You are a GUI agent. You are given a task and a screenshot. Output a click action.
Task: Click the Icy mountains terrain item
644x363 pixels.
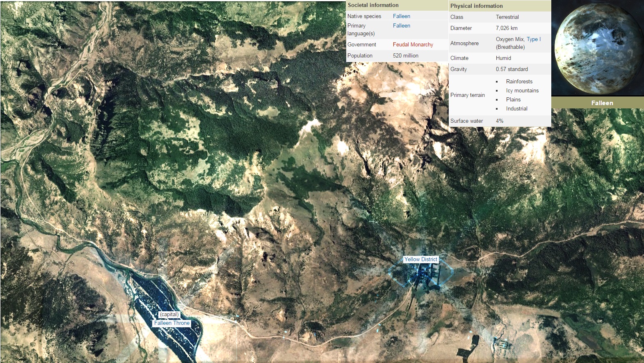[522, 90]
